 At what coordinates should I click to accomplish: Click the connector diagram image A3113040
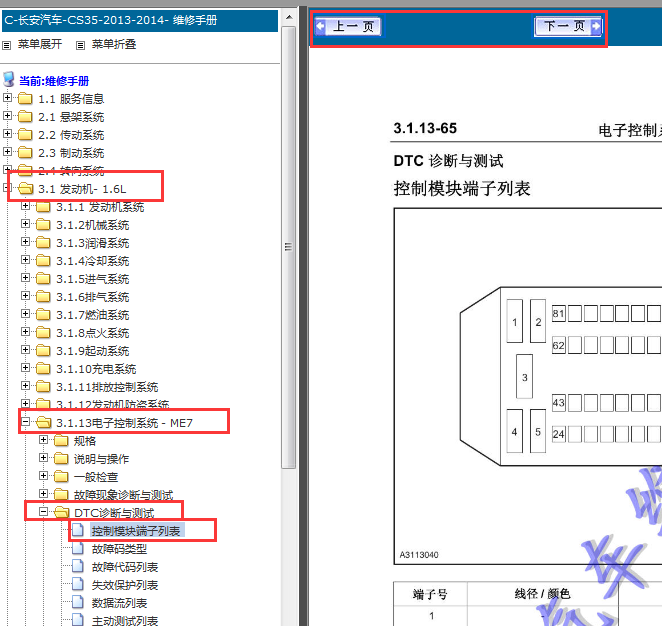point(528,386)
